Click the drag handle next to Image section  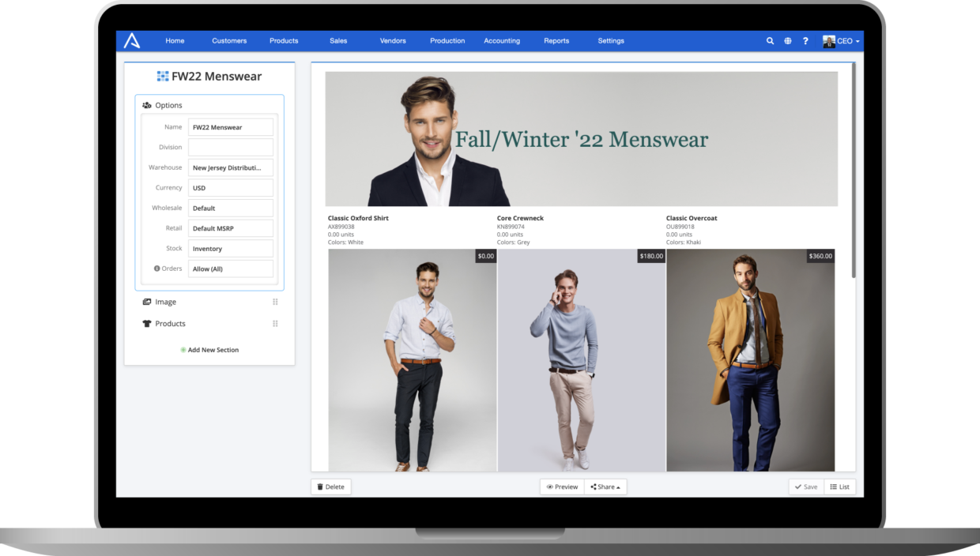click(275, 302)
